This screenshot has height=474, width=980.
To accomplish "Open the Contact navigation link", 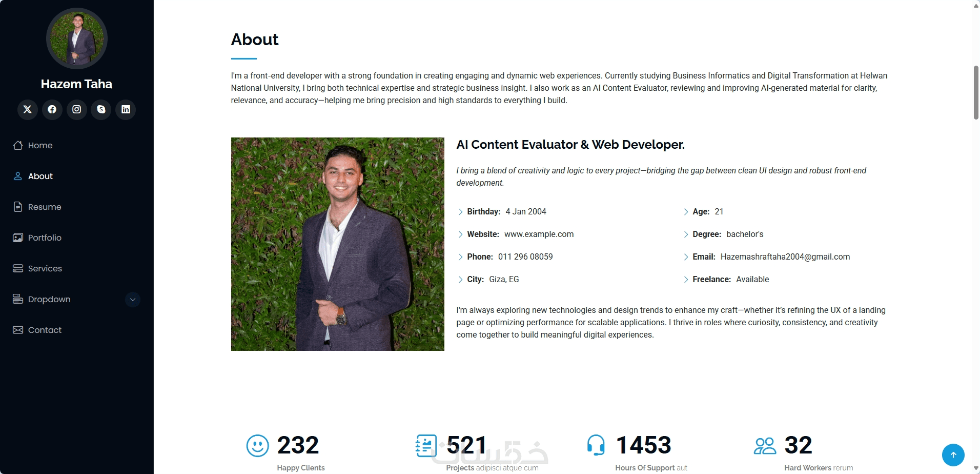I will pos(44,330).
